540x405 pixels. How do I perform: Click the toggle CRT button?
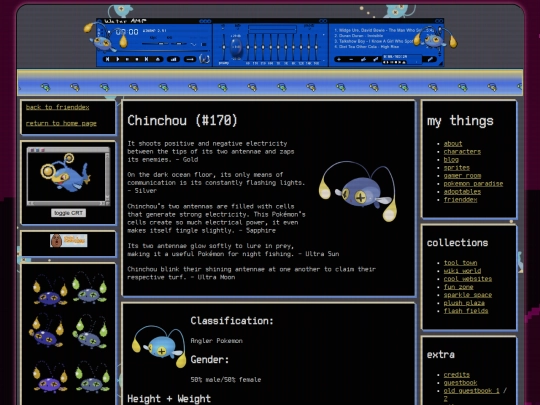click(69, 213)
